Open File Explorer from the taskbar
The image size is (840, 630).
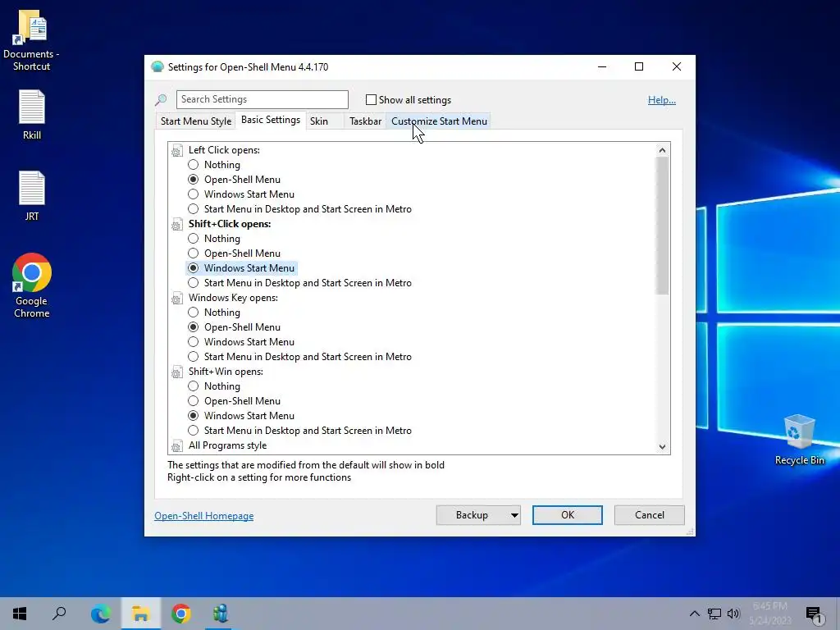pyautogui.click(x=141, y=614)
